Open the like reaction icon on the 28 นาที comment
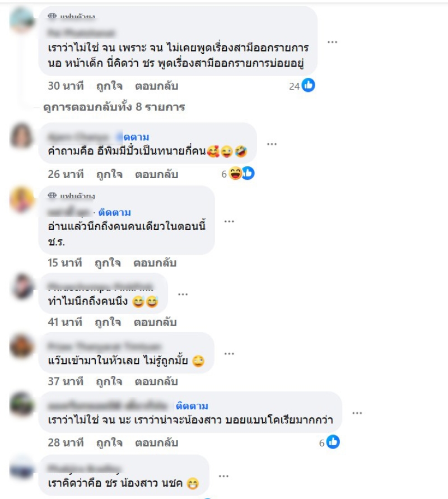 (333, 442)
